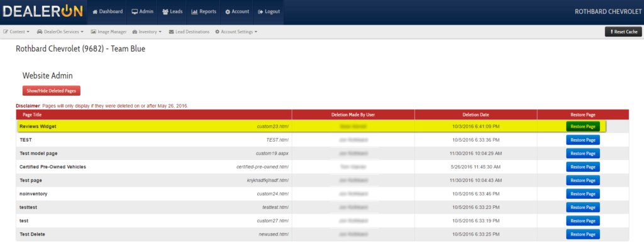This screenshot has width=644, height=250.
Task: Click the 11/30/2016 10:04:43 AM date cell
Action: pyautogui.click(x=476, y=180)
